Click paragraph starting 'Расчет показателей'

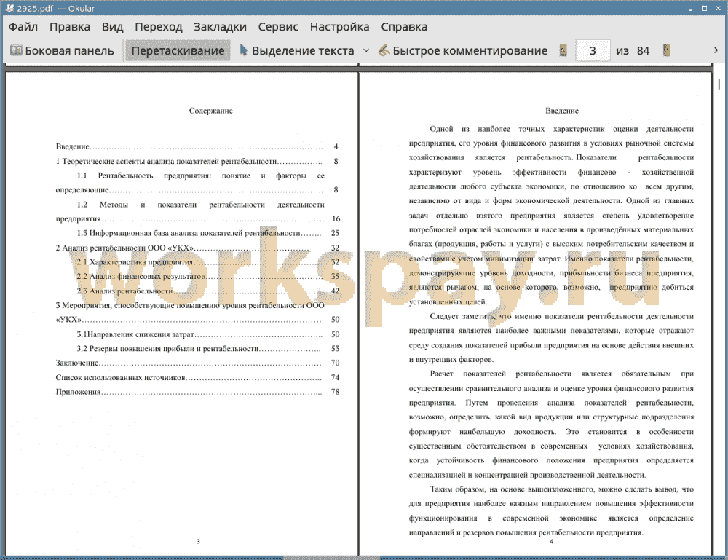coord(551,425)
